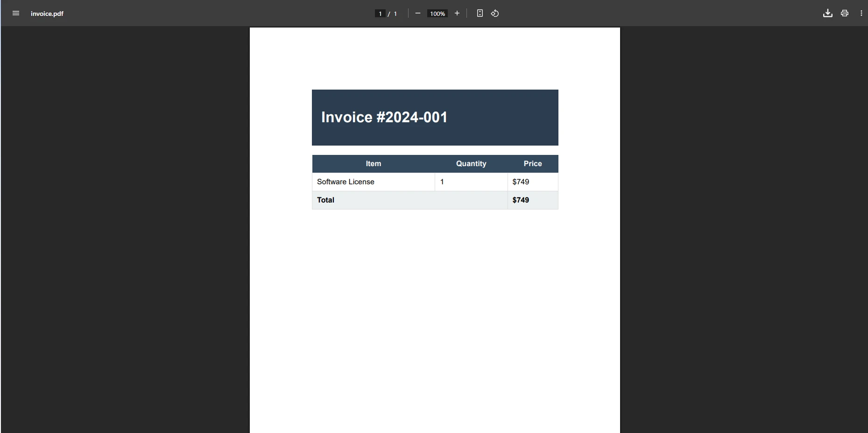Print the invoice document
This screenshot has height=433, width=868.
(x=844, y=14)
